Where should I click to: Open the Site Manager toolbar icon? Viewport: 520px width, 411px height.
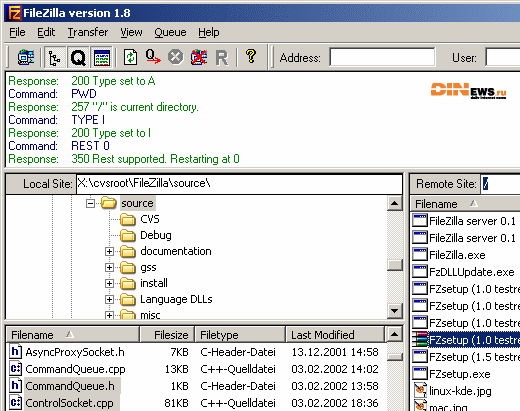pos(26,58)
